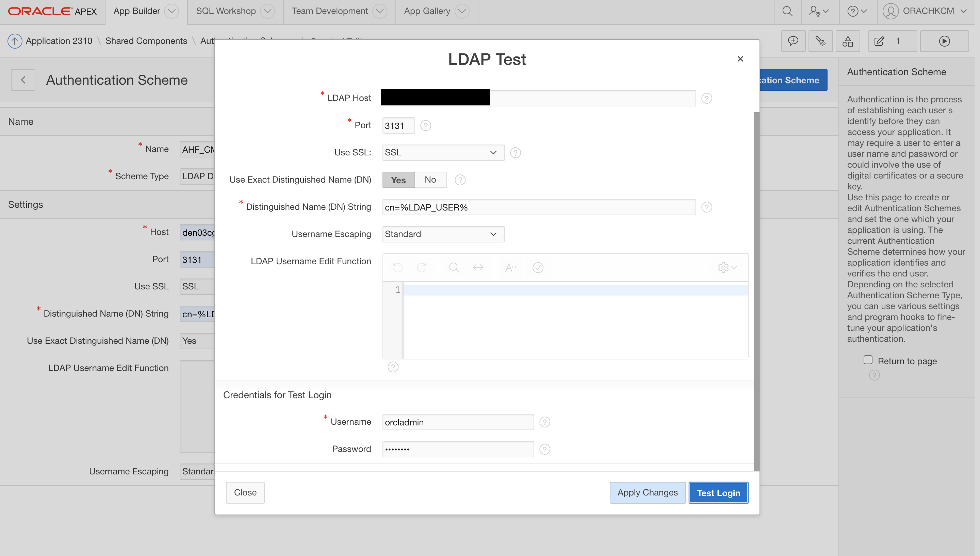Click the redo icon in code editor
This screenshot has height=556, width=980.
[x=421, y=267]
